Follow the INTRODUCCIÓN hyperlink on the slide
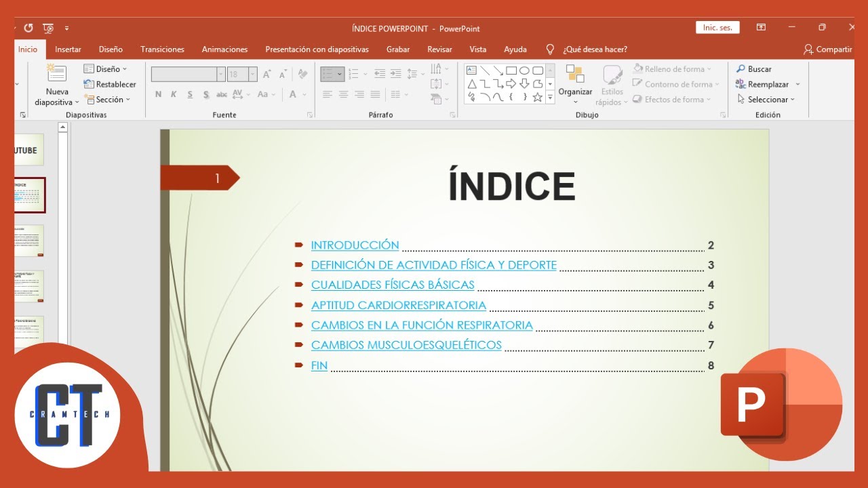The height and width of the screenshot is (488, 868). pos(355,245)
